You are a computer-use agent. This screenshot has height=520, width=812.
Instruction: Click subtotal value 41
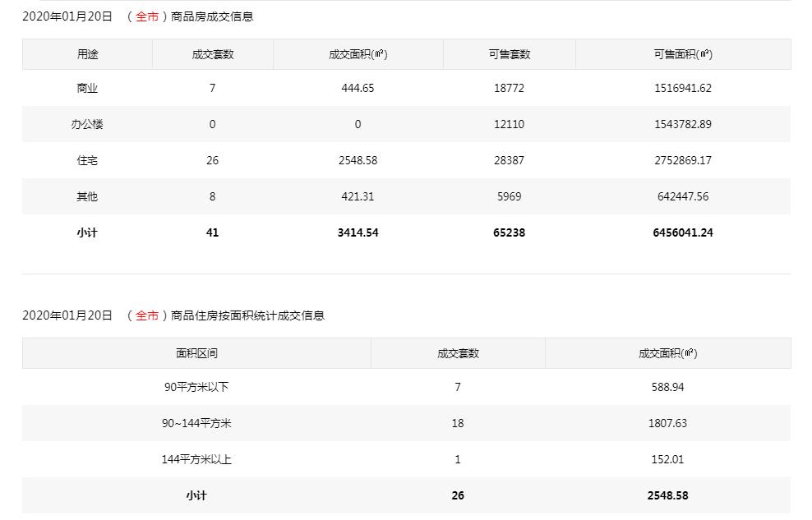pos(212,232)
